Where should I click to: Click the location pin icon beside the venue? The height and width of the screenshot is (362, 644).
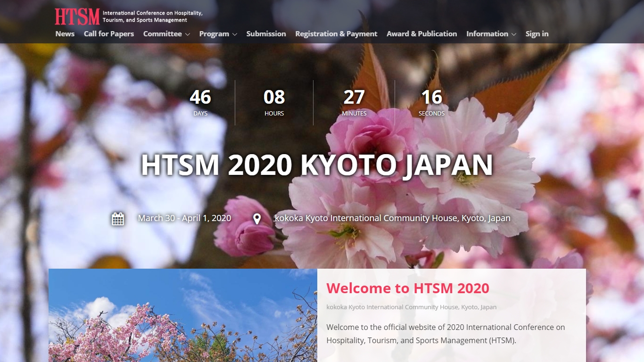tap(257, 219)
